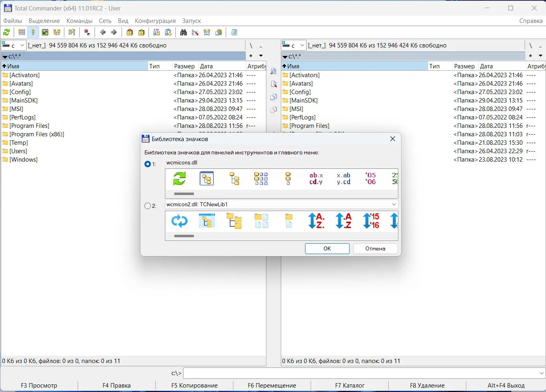Choose the 'ab.x cd.y' icon in wcmicons.dll
This screenshot has width=546, height=392.
click(x=316, y=179)
